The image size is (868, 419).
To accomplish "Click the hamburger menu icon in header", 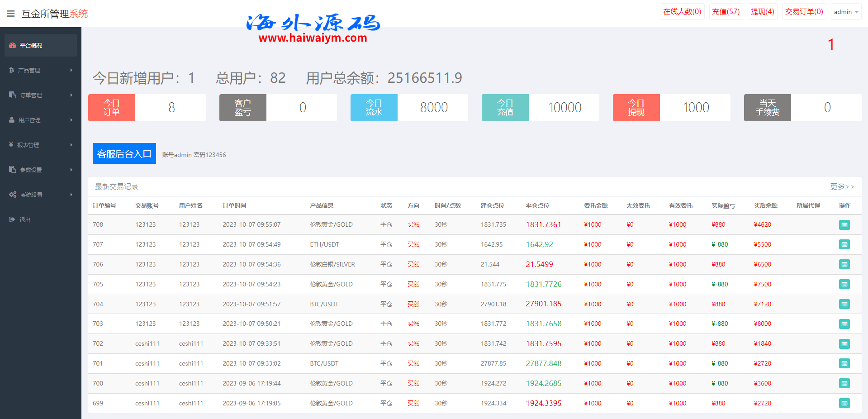I will 10,14.
